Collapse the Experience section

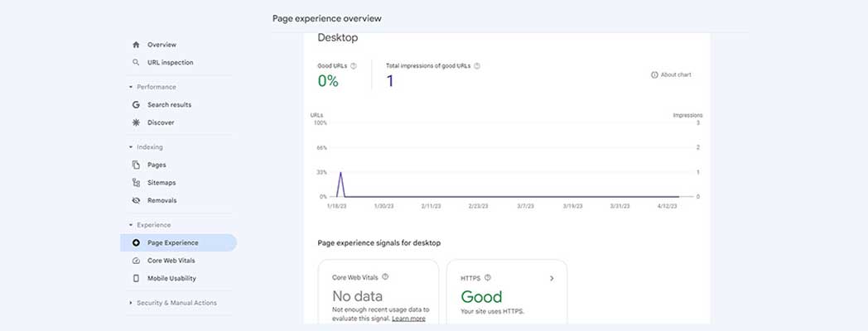coord(131,225)
